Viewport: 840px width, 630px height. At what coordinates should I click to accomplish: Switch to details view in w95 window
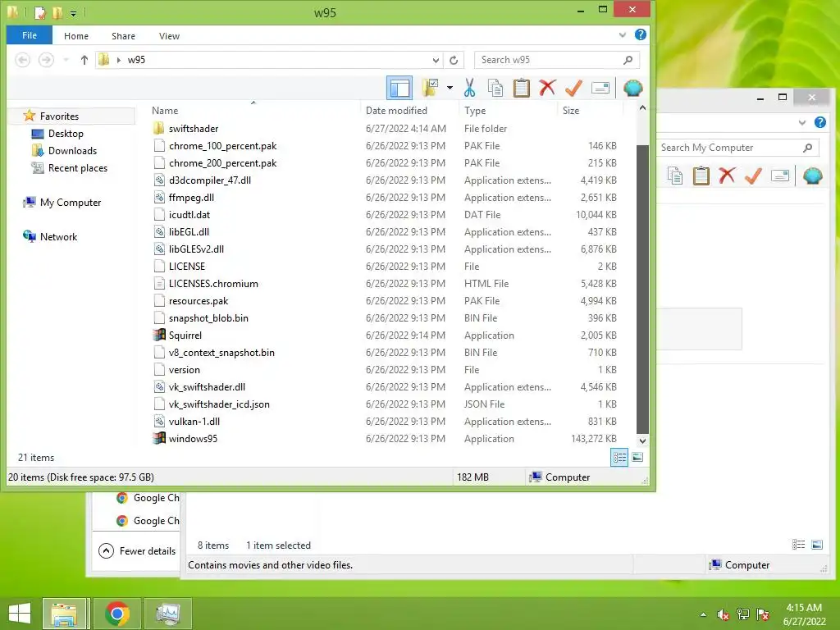coord(619,458)
